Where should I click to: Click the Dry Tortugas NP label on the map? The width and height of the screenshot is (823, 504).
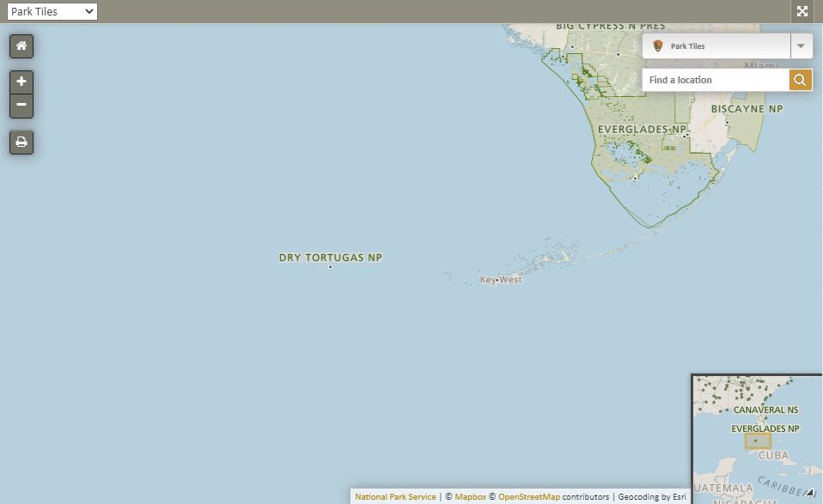tap(331, 258)
